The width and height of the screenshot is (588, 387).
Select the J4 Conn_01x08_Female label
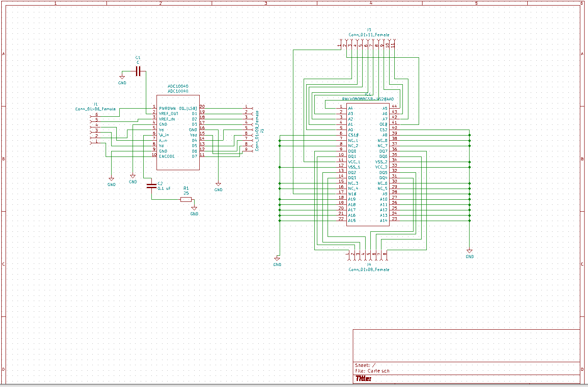click(x=369, y=269)
